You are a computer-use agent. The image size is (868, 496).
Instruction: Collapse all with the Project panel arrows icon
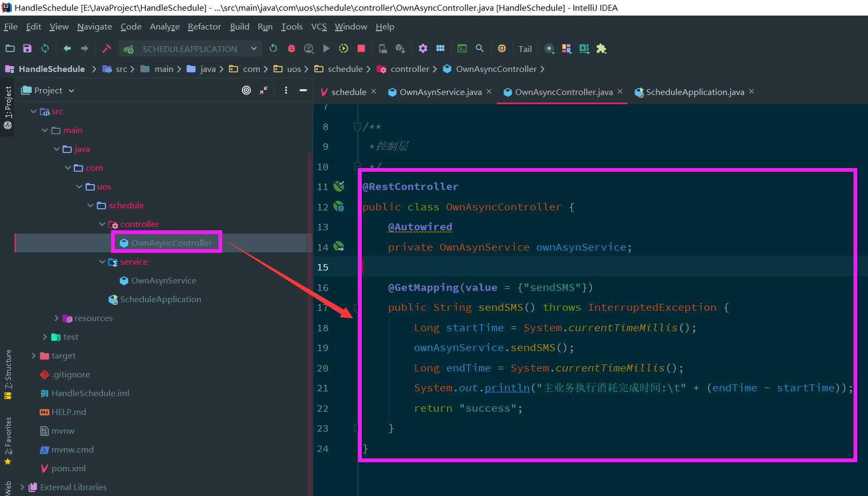click(264, 90)
